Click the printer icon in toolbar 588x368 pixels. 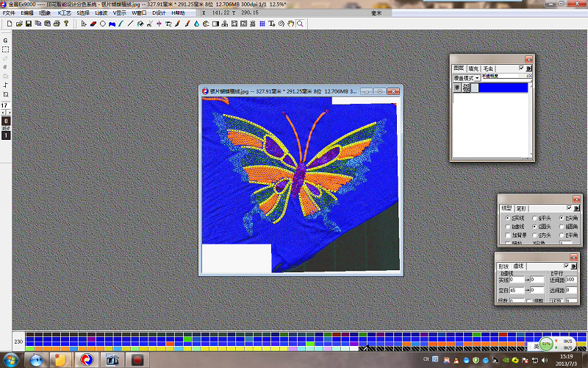click(56, 24)
